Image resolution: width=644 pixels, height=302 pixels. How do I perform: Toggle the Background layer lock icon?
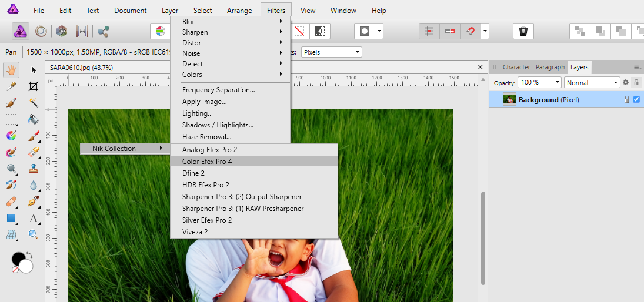click(x=627, y=99)
